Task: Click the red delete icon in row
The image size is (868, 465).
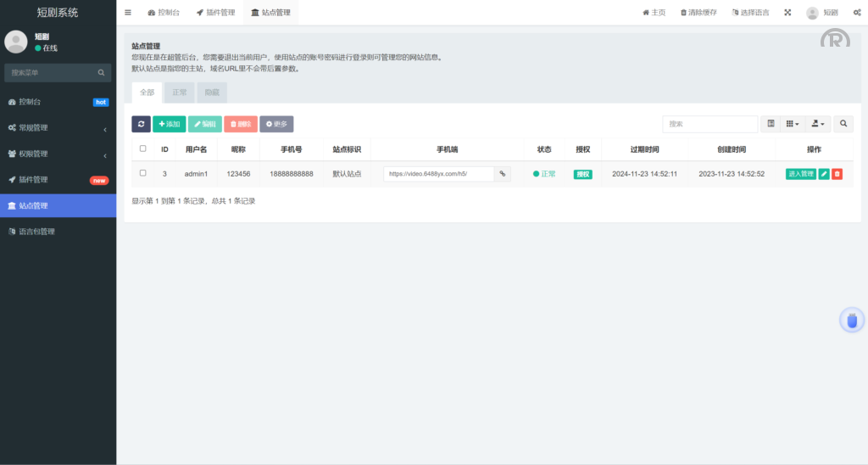Action: pyautogui.click(x=837, y=174)
